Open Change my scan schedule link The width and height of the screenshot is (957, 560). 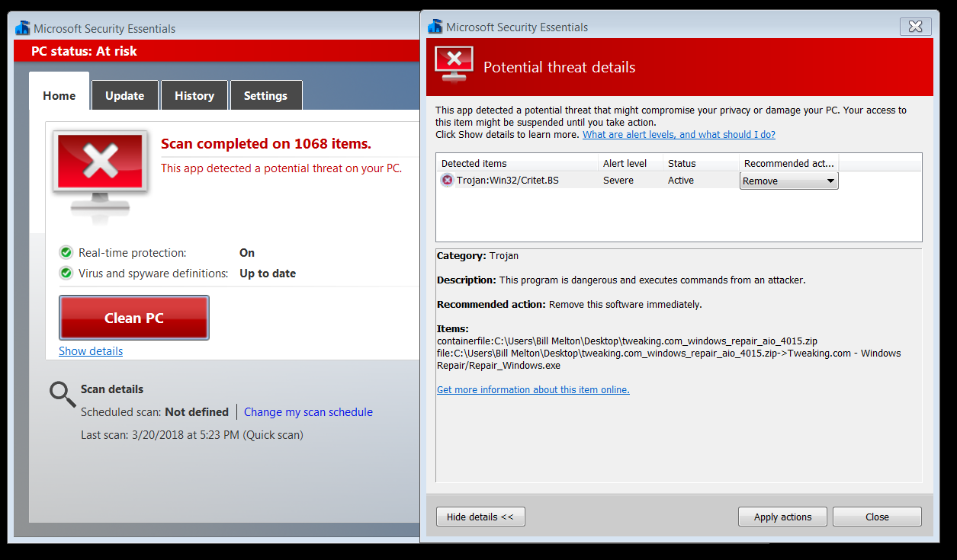308,412
